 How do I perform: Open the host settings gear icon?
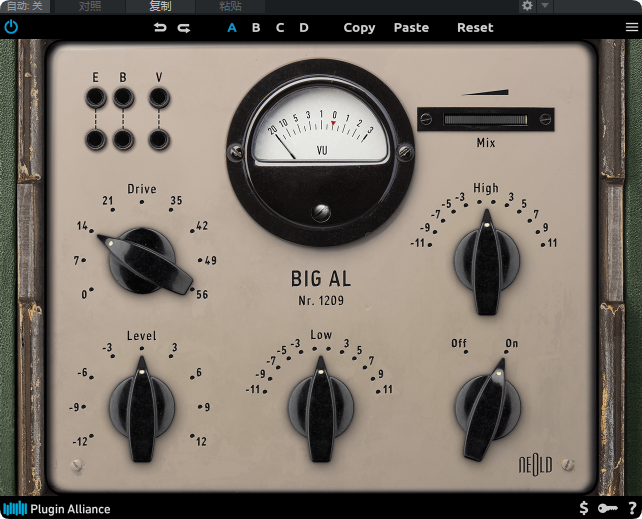(x=527, y=6)
